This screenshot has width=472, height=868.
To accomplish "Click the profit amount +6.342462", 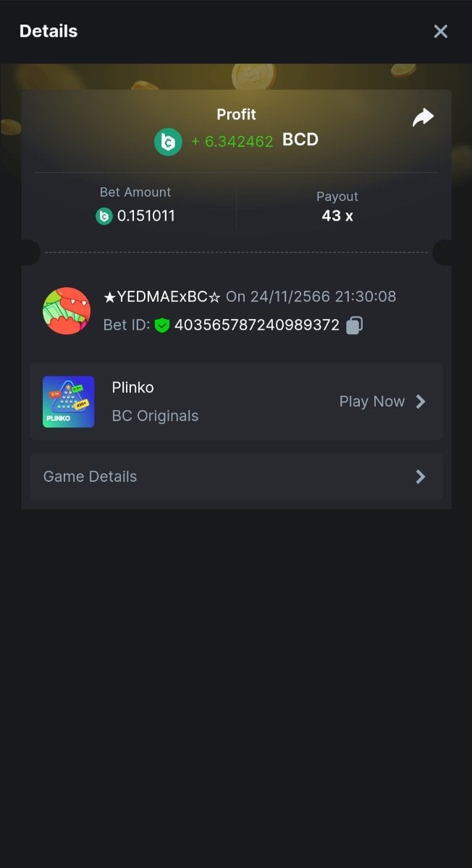I will (232, 141).
